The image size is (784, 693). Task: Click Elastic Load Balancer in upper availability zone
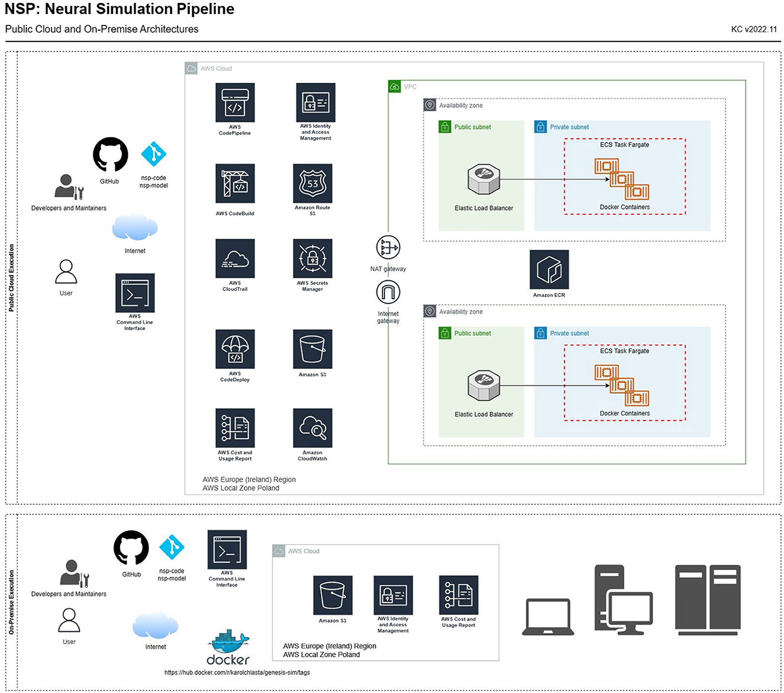[x=484, y=180]
